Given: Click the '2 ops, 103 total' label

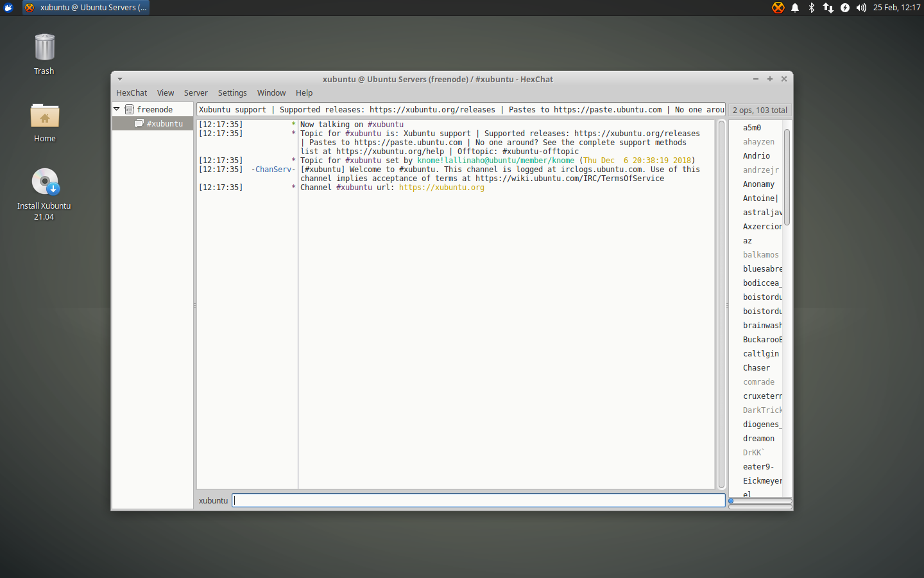Looking at the screenshot, I should coord(760,110).
